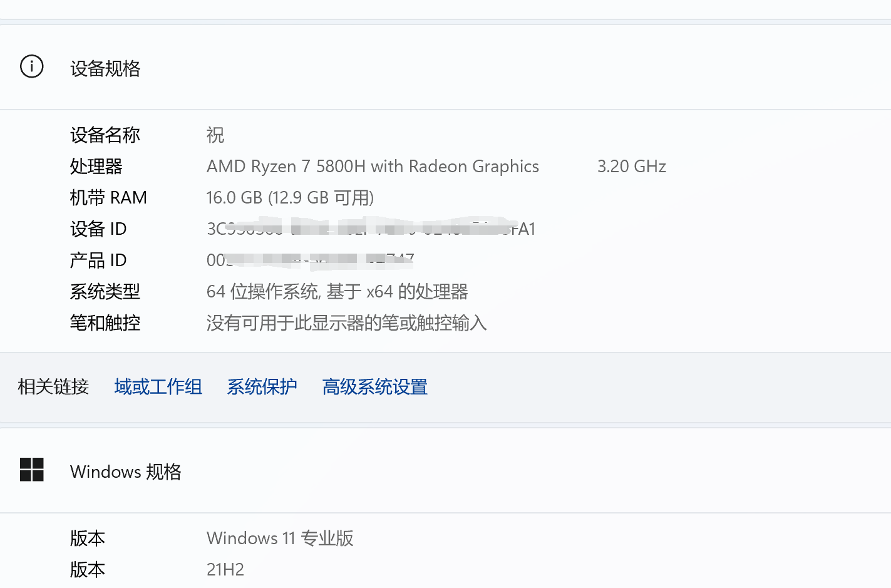Click the 笔和触控 label
Image resolution: width=891 pixels, height=588 pixels.
[x=105, y=323]
